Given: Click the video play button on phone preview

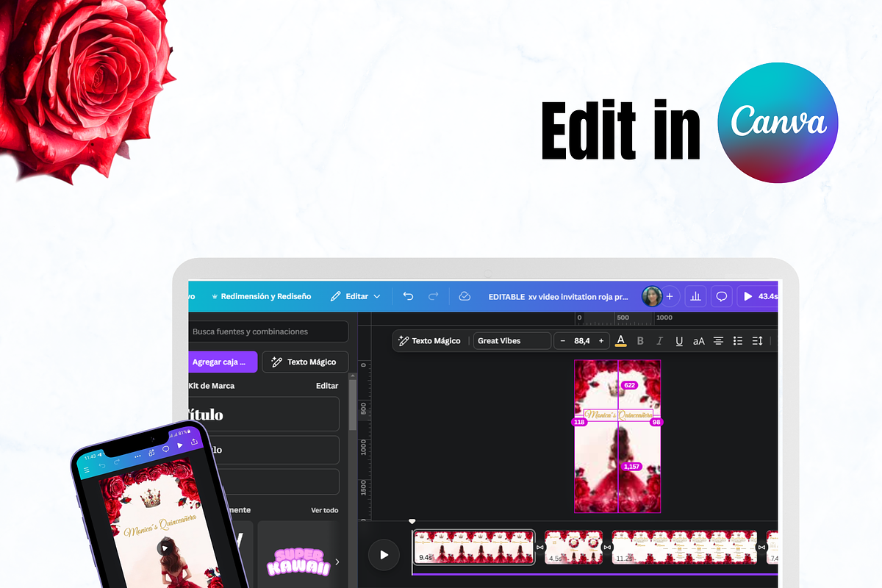Looking at the screenshot, I should coord(165,548).
